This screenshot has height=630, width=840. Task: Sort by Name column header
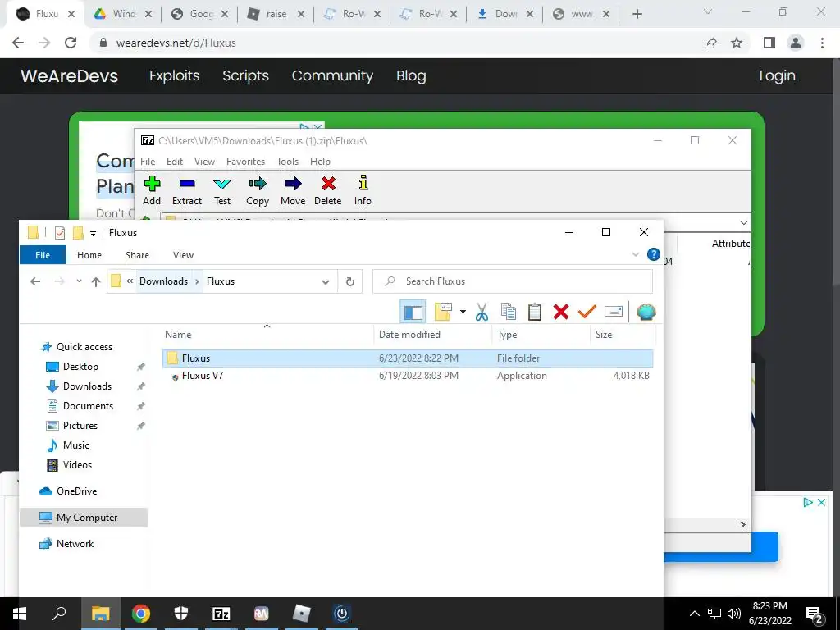pyautogui.click(x=267, y=335)
